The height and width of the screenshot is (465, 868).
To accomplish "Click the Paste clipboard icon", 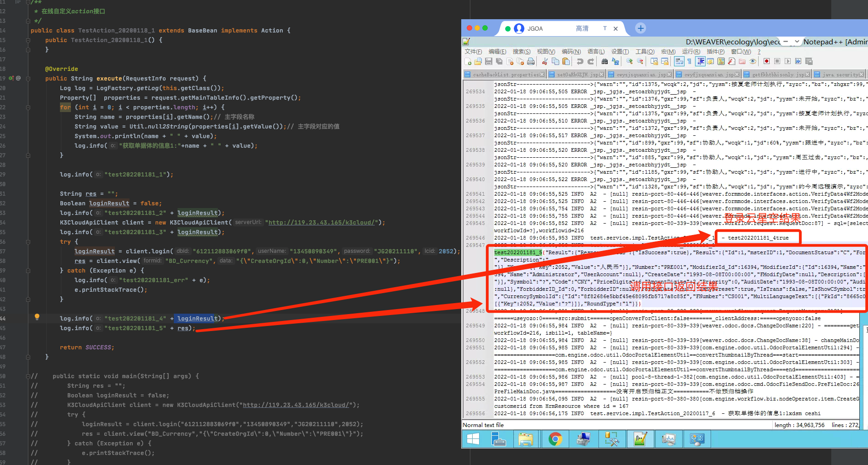I will pyautogui.click(x=566, y=61).
